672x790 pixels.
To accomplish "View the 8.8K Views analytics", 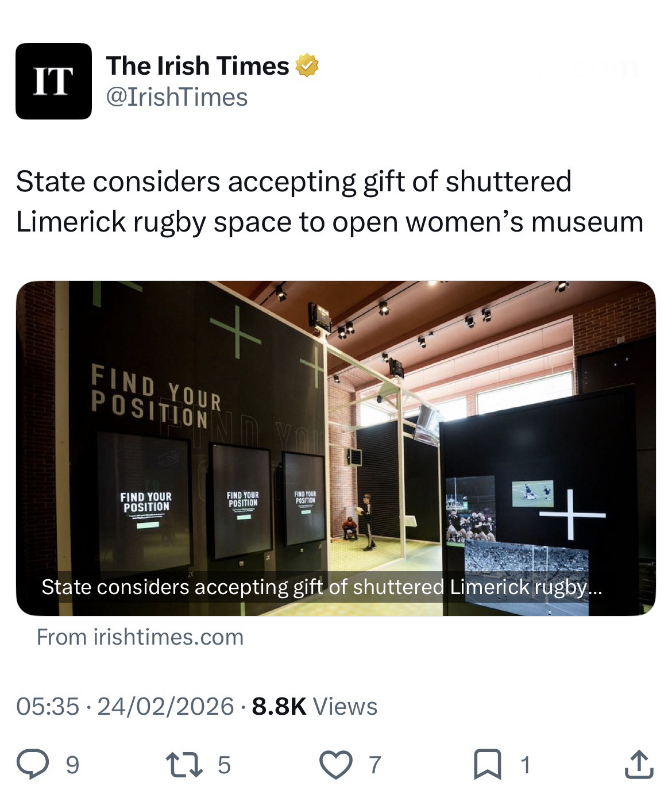I will [314, 706].
